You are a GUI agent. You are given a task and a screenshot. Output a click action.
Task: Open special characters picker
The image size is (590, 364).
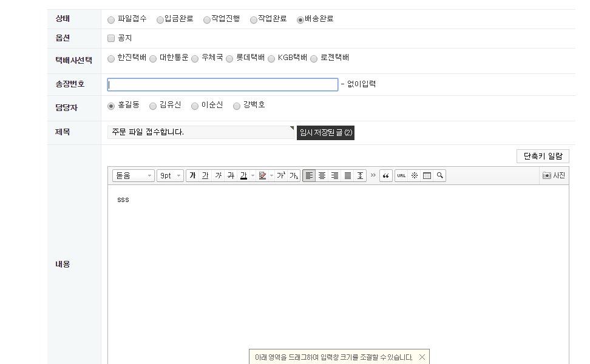[x=414, y=176]
